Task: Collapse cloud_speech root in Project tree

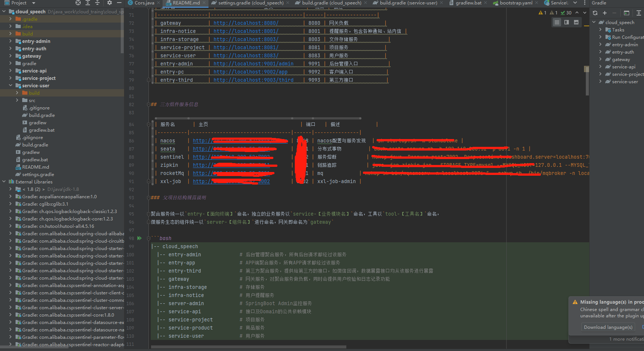Action: 4,11
